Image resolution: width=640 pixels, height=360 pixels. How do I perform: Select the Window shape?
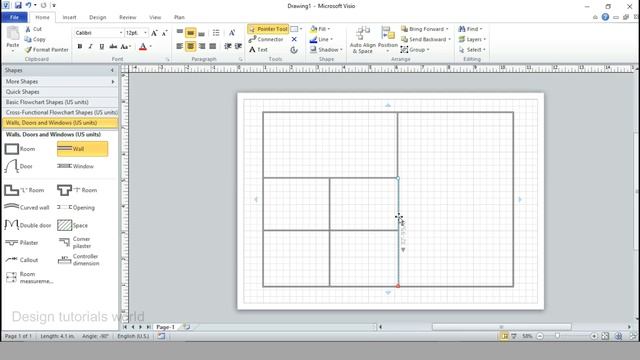tap(76, 166)
